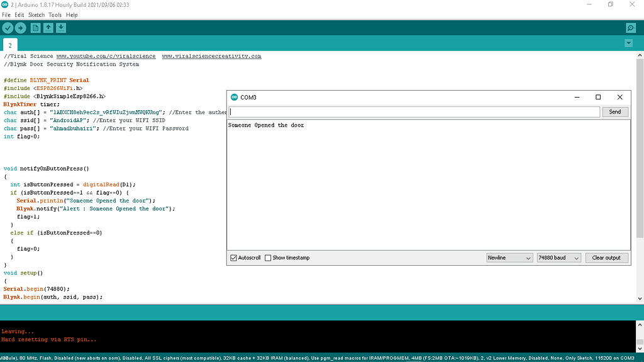
Task: Create a new sketch with New icon
Action: pyautogui.click(x=36, y=28)
